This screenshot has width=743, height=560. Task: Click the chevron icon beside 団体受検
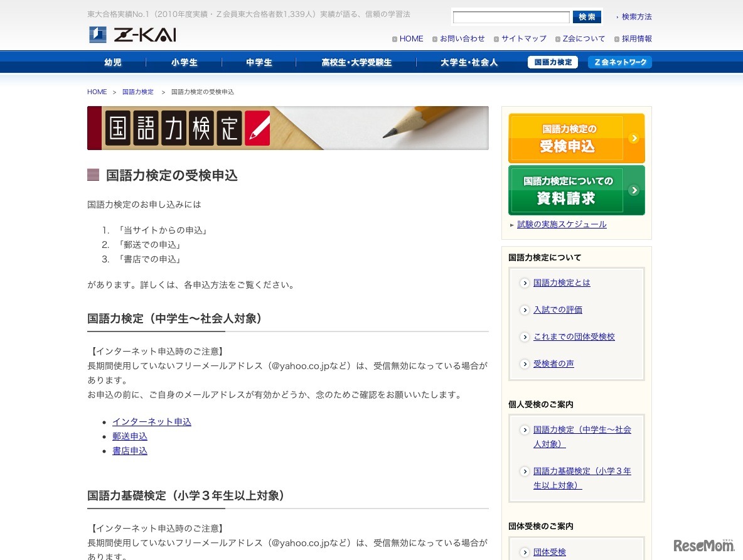click(x=525, y=552)
